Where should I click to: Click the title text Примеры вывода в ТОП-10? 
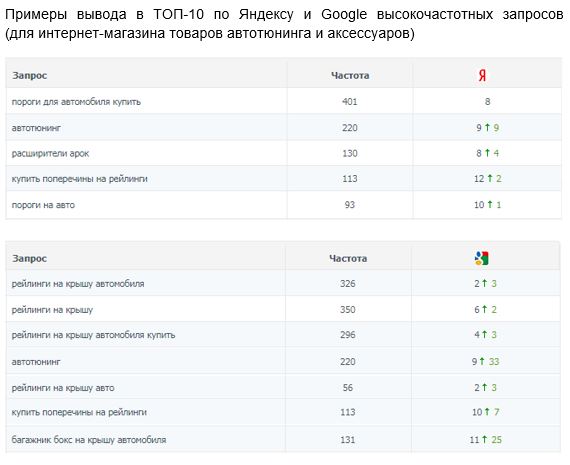tap(104, 15)
